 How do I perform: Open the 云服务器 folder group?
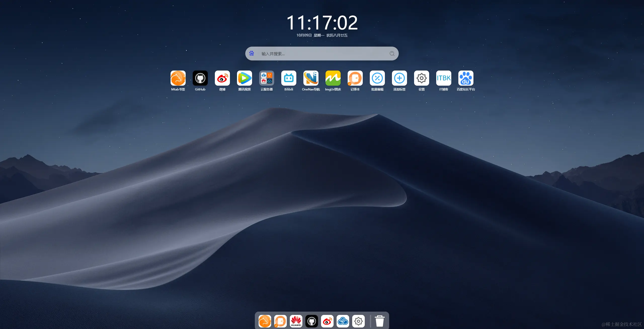(x=266, y=78)
